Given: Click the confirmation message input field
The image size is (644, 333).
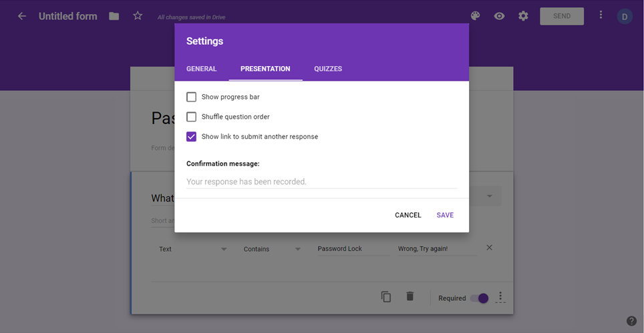Looking at the screenshot, I should [321, 182].
